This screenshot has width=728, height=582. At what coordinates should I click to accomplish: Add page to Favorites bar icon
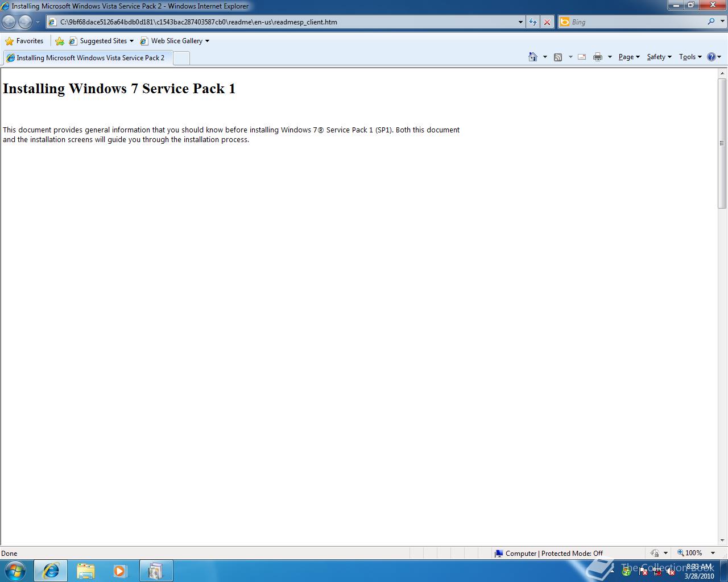point(60,41)
